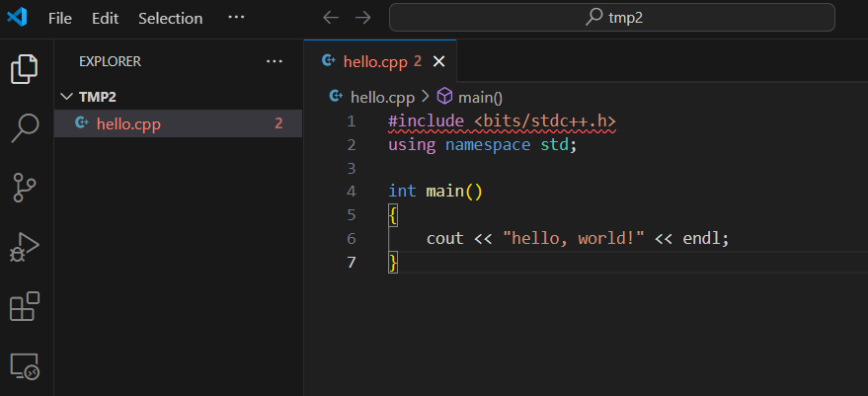Open Explorer views and more actions ellipsis
This screenshot has width=868, height=396.
click(x=275, y=61)
